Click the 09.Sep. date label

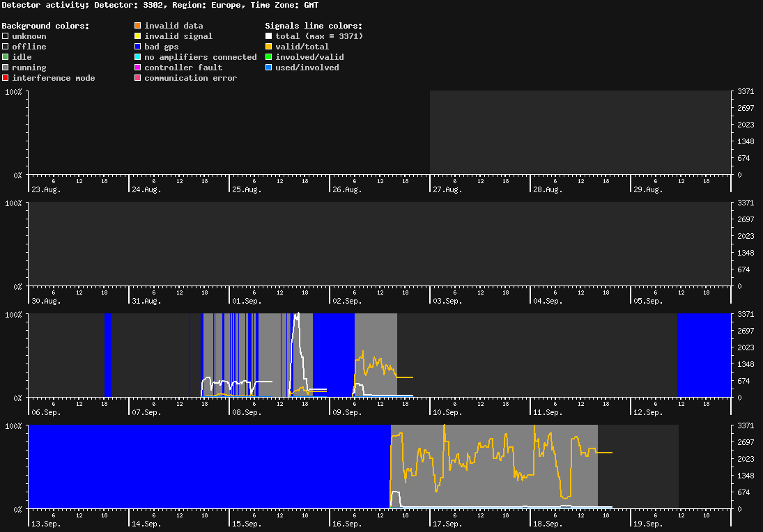(x=348, y=412)
